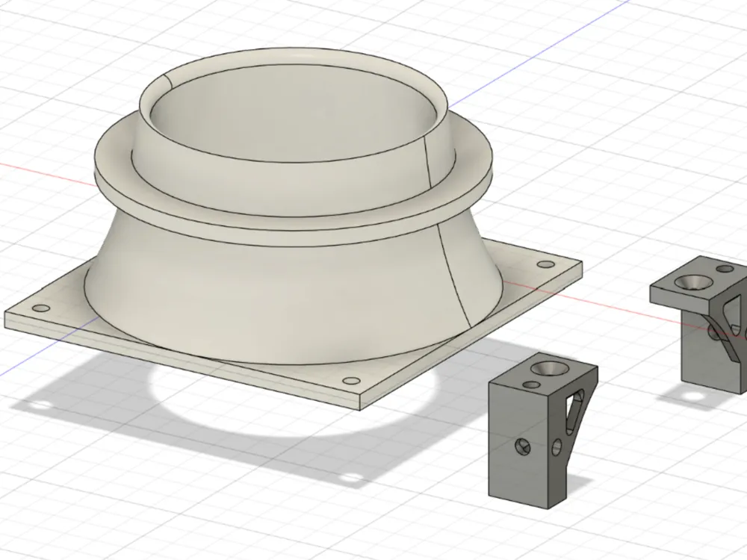Pick the left corner mounting hole on base plate
The image size is (747, 560).
click(x=41, y=308)
